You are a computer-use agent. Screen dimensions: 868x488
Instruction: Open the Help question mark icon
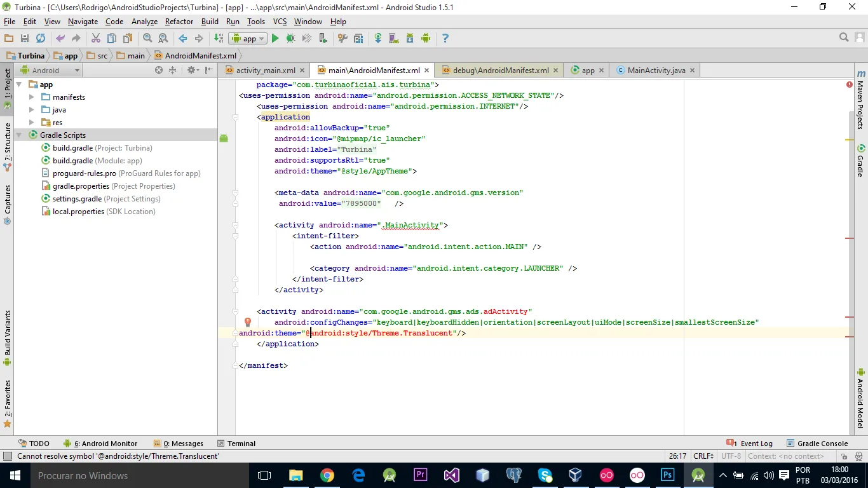click(445, 39)
